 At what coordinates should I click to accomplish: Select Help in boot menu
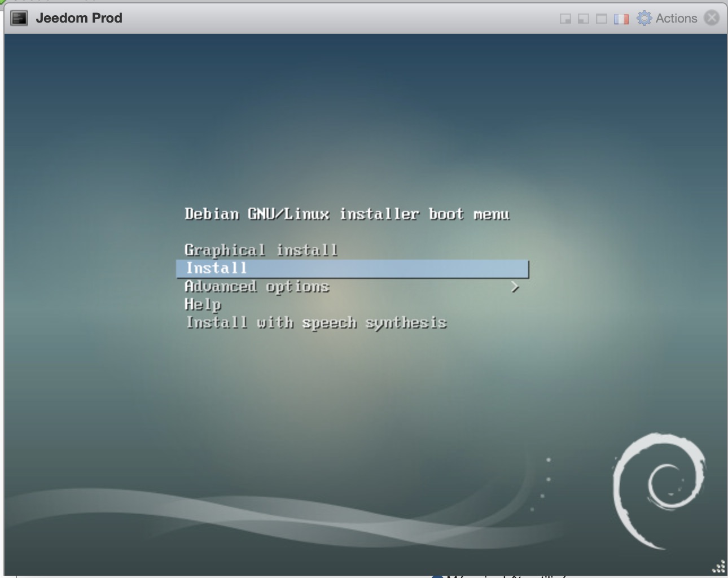point(203,305)
